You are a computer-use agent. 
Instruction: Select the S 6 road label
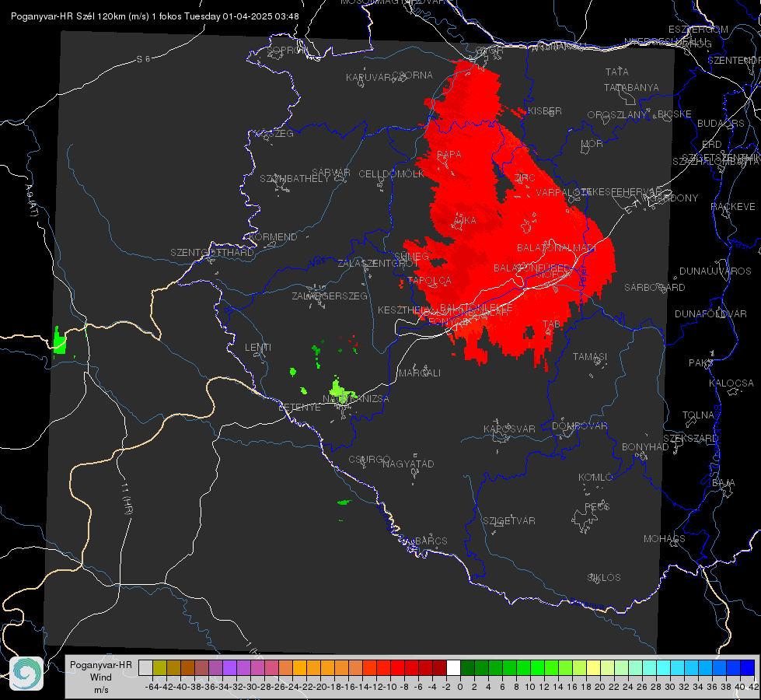[x=143, y=59]
